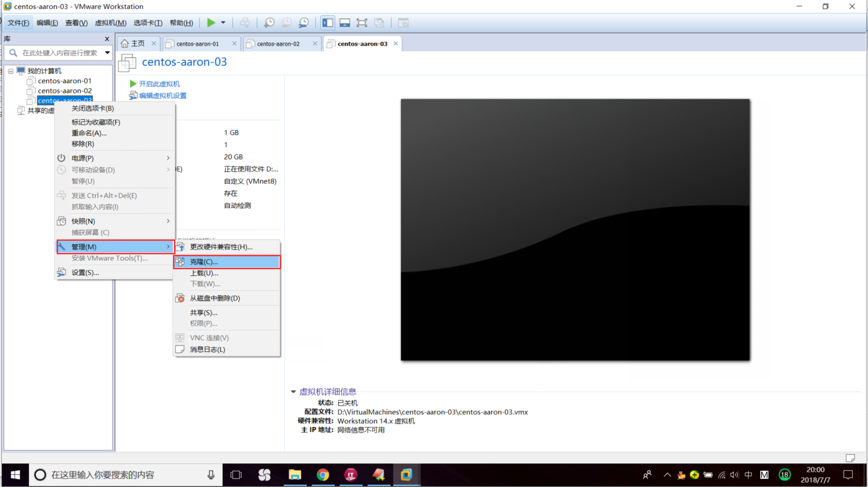Open the 查看(V) menu
Viewport: 868px width, 487px height.
pos(76,23)
